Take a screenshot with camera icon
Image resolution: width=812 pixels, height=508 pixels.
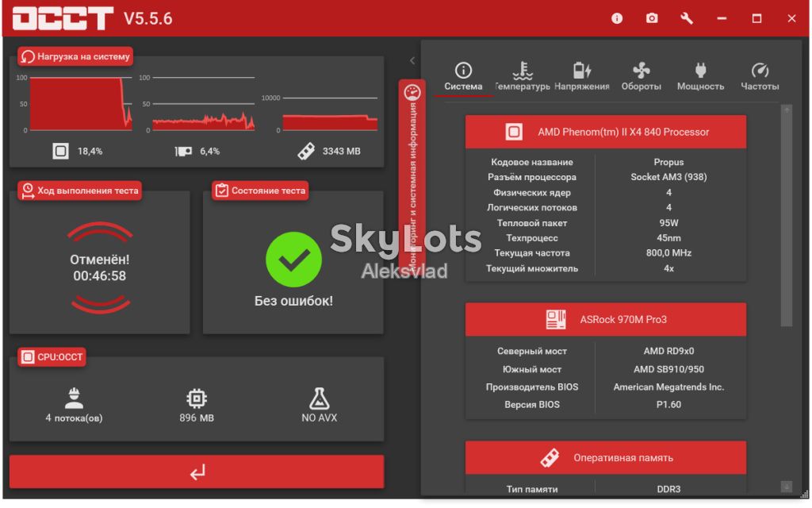pyautogui.click(x=652, y=19)
